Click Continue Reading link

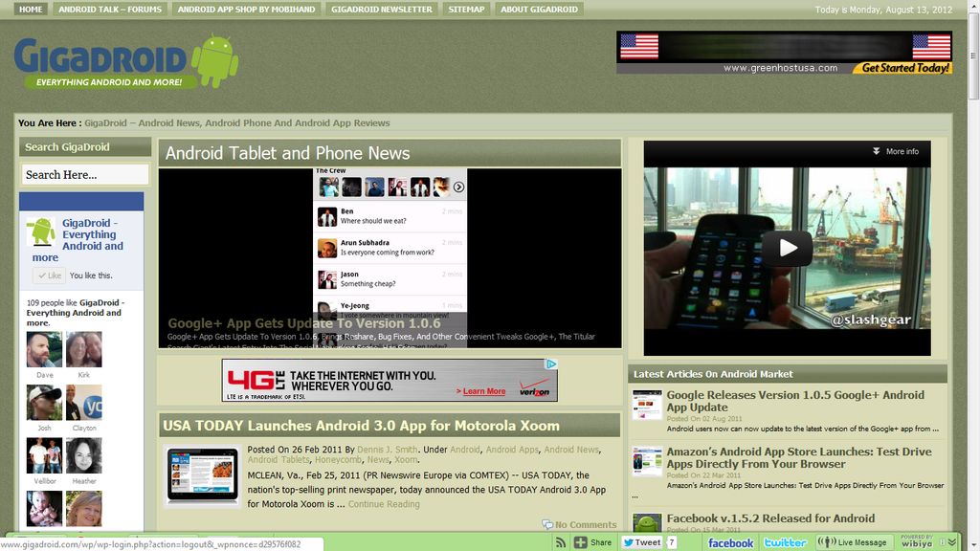pyautogui.click(x=384, y=504)
